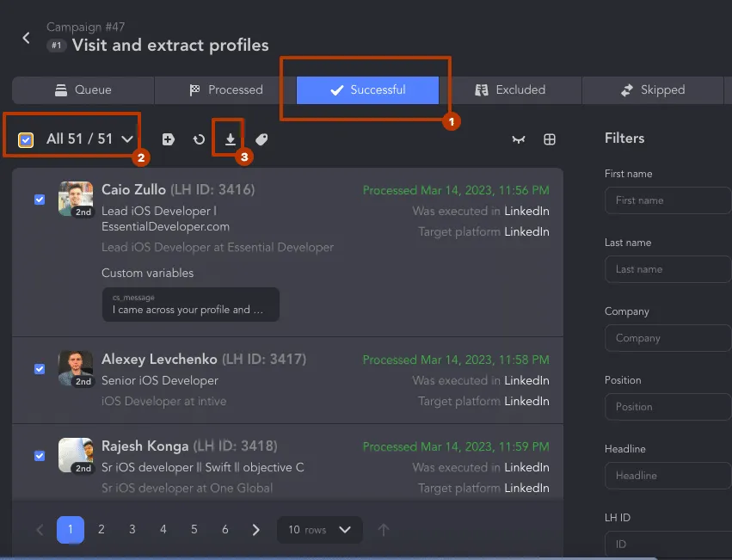Focus the Company filter field
The image size is (732, 560).
(668, 338)
